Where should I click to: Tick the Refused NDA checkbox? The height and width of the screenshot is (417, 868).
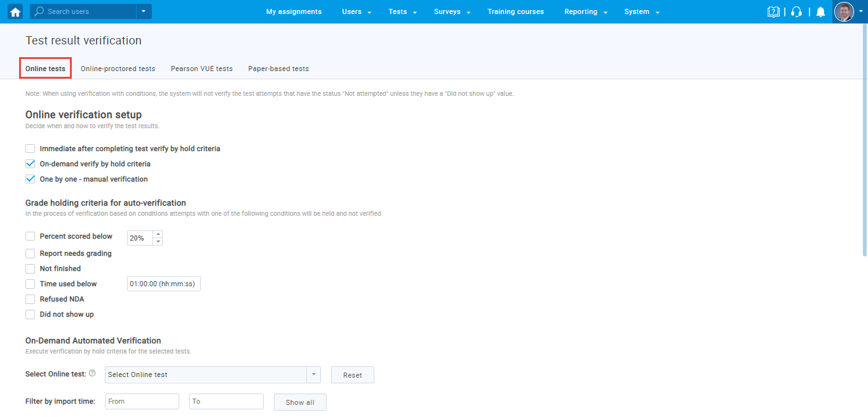pos(31,299)
